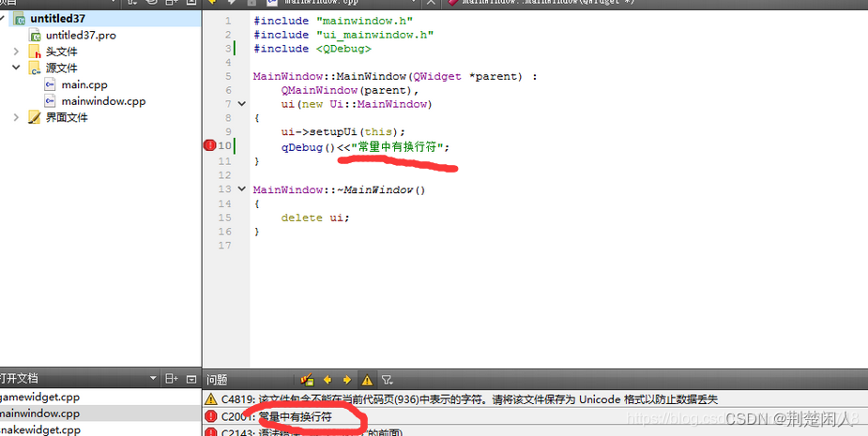Select untitled37 project root
Image resolution: width=868 pixels, height=436 pixels.
click(100, 19)
